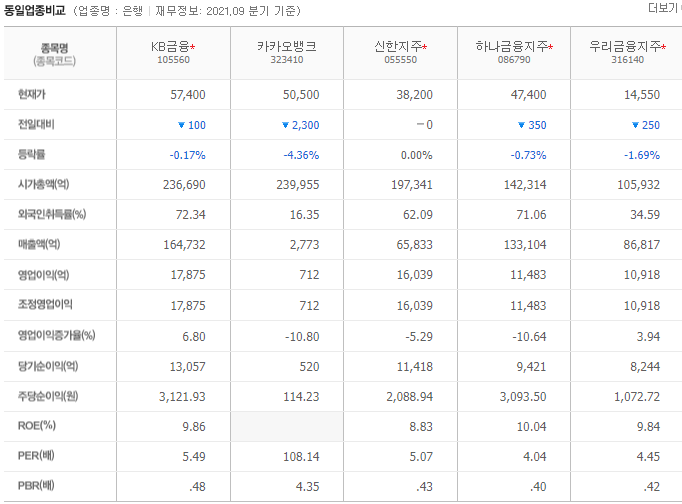Image resolution: width=682 pixels, height=504 pixels.
Task: Click the 외국인취득률(%) row label
Action: point(52,214)
